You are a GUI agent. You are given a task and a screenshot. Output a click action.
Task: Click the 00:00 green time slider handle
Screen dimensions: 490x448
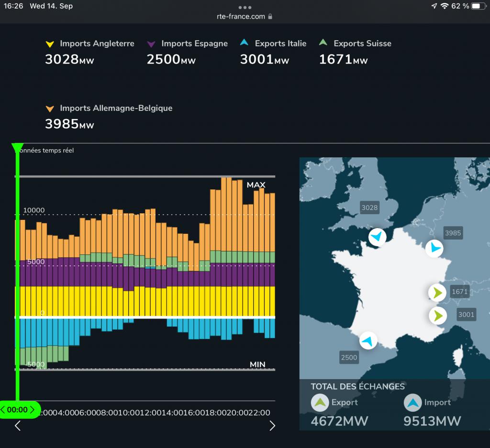[x=18, y=410]
